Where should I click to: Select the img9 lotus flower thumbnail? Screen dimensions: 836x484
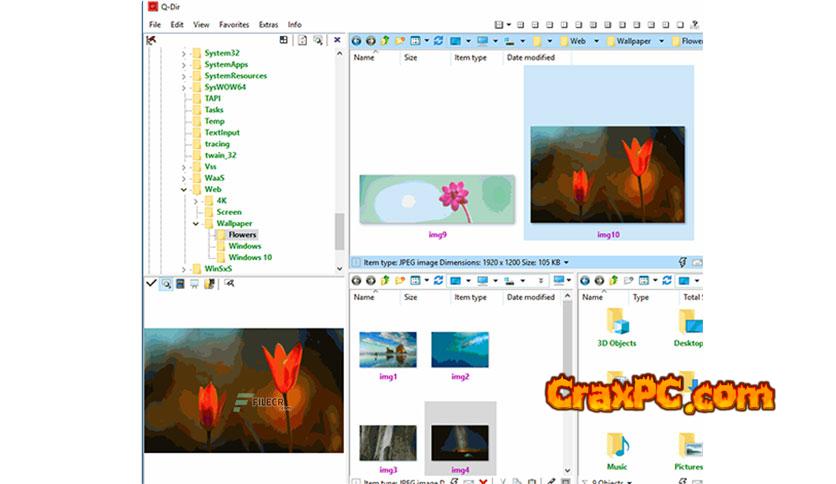[x=437, y=199]
